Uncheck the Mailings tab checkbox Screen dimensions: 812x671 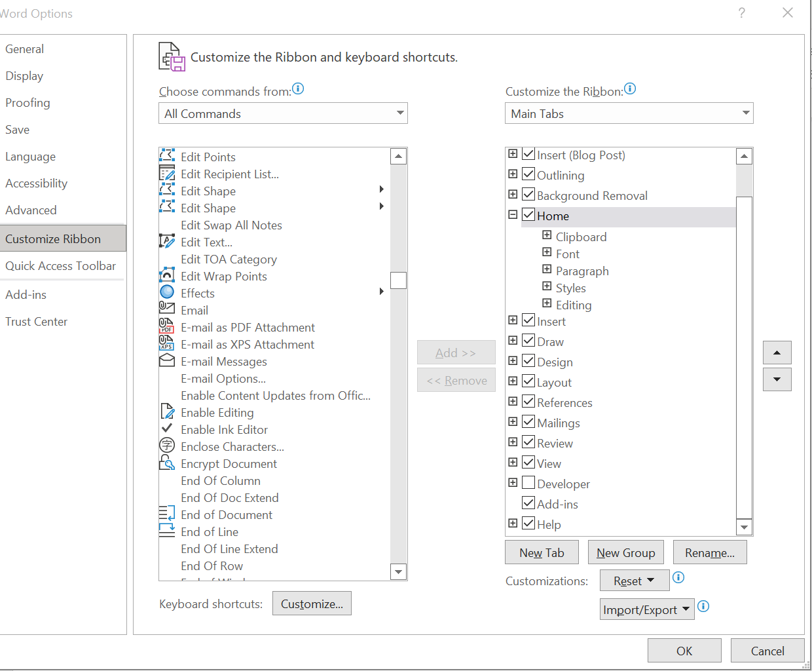(x=528, y=421)
